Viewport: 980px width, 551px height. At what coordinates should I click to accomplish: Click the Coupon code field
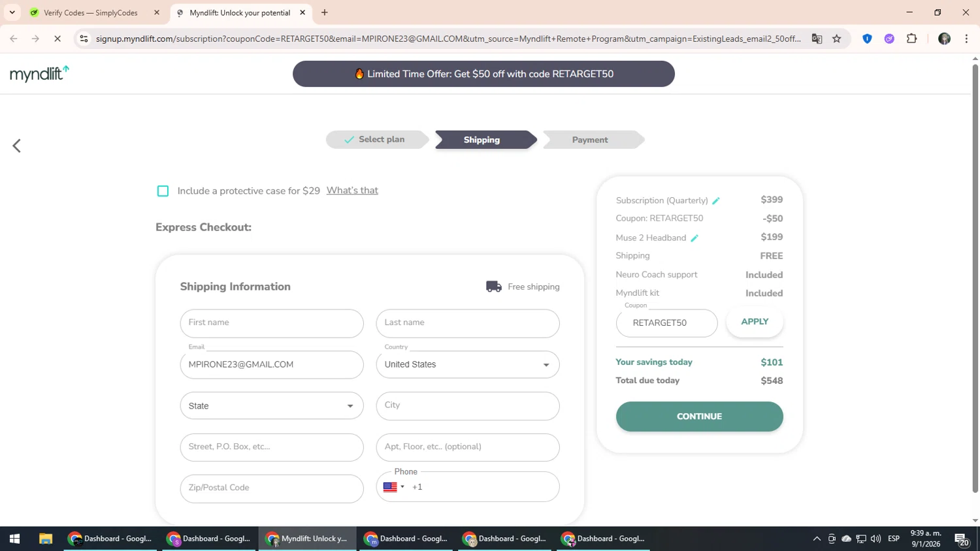(666, 323)
